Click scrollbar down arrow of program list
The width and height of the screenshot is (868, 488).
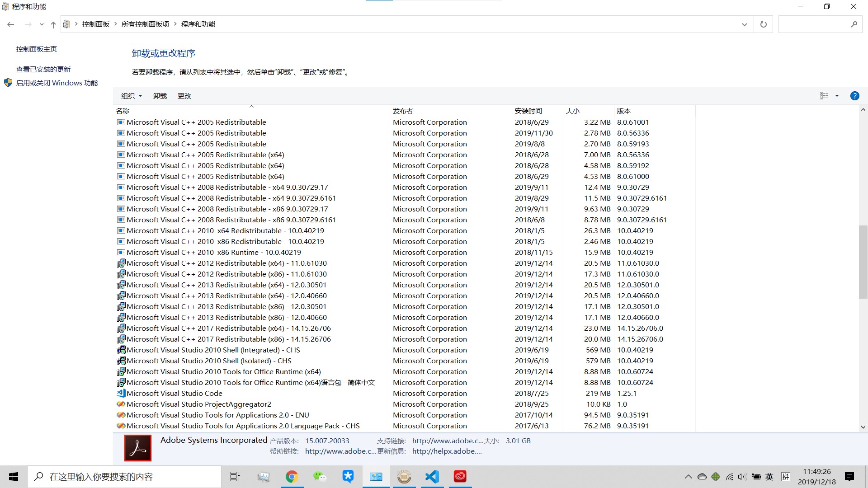coord(863,427)
